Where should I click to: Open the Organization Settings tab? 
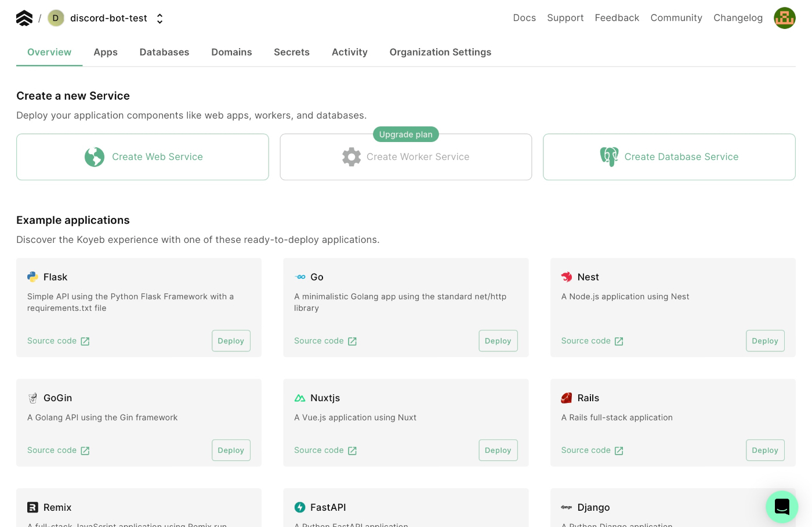click(440, 52)
